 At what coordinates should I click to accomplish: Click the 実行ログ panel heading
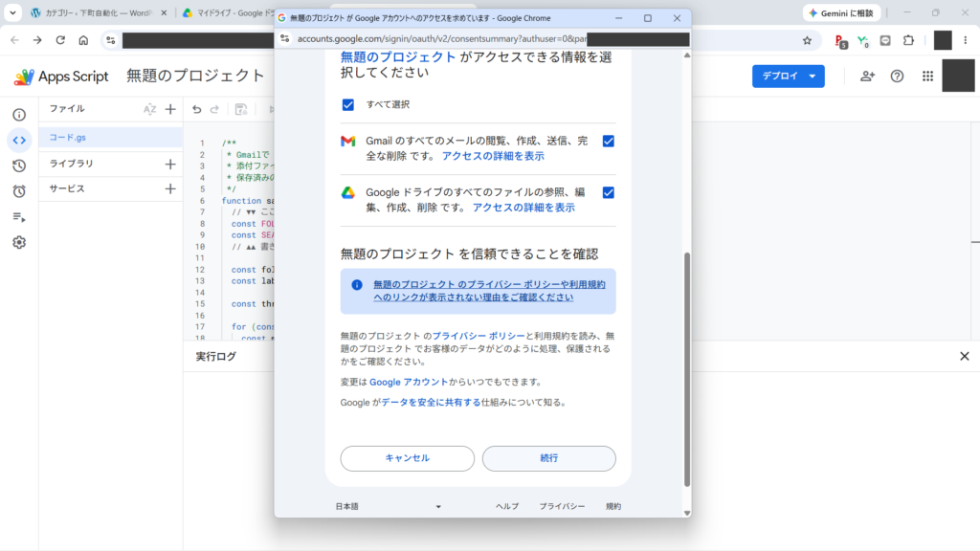pos(215,357)
